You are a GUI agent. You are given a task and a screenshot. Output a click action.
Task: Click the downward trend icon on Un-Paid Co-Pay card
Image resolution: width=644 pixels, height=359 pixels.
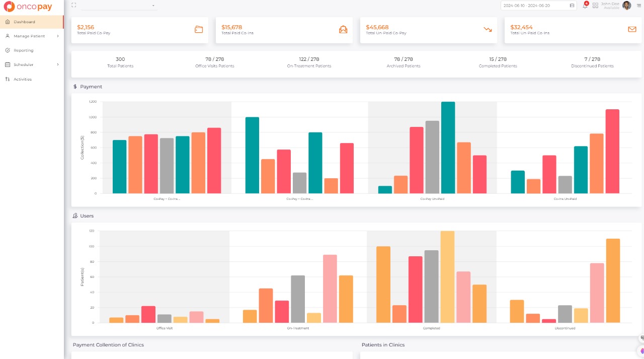coord(488,30)
